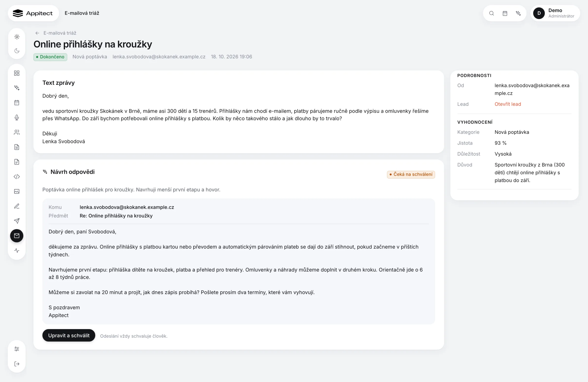Open the settings sliders icon in sidebar
The width and height of the screenshot is (588, 382).
17,349
